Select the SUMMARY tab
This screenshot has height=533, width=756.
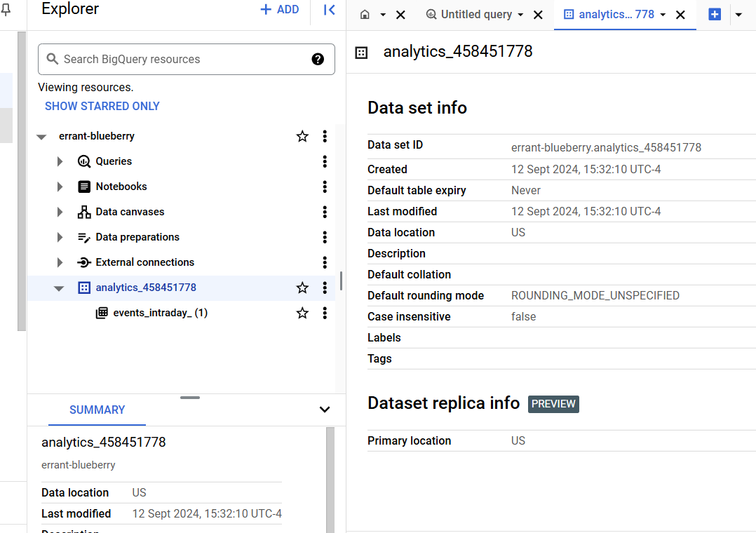point(97,410)
